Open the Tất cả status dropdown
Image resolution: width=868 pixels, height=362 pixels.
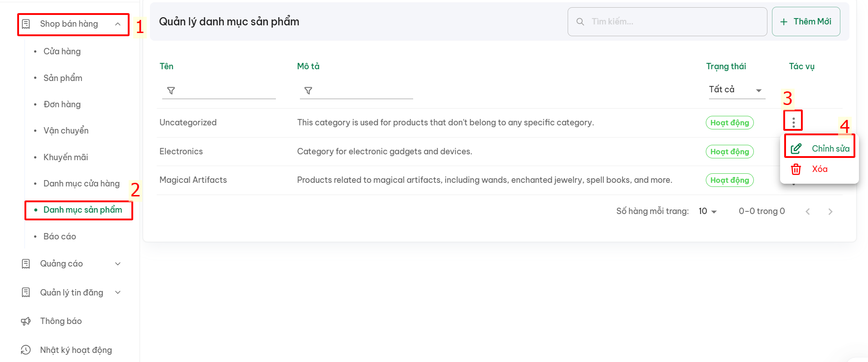tap(737, 90)
